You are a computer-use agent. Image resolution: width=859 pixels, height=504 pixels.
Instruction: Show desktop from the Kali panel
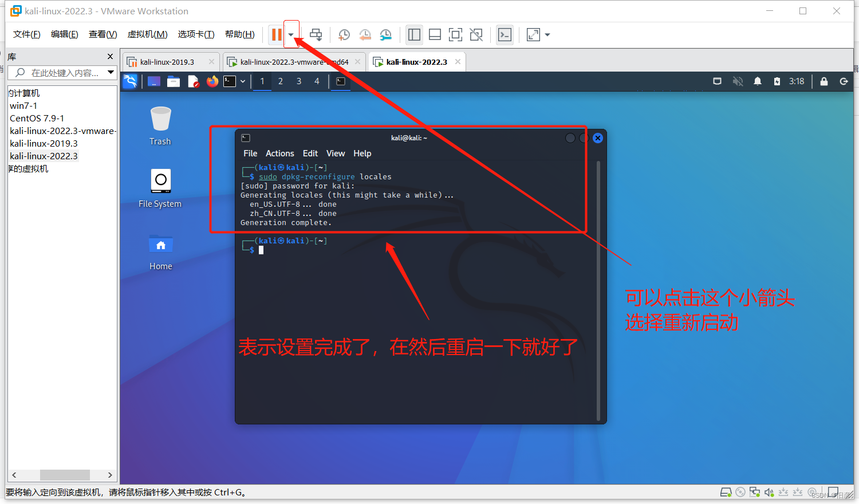(x=154, y=81)
